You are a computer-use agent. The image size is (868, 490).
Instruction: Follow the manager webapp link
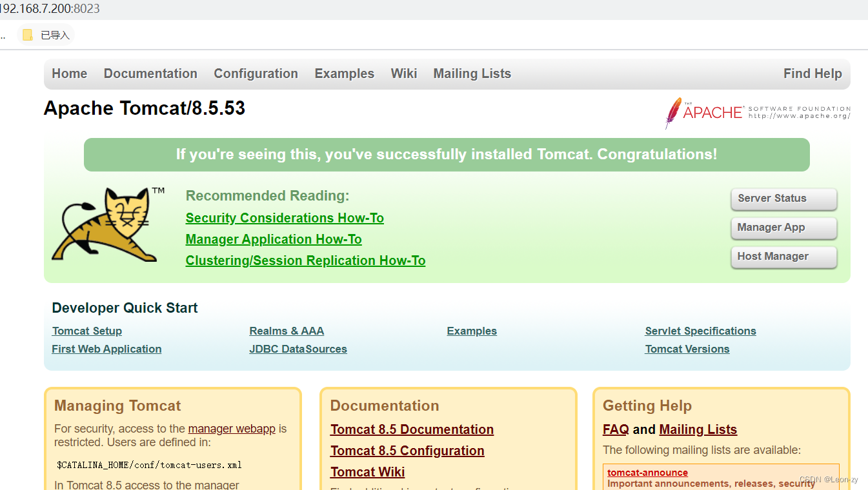pos(232,429)
